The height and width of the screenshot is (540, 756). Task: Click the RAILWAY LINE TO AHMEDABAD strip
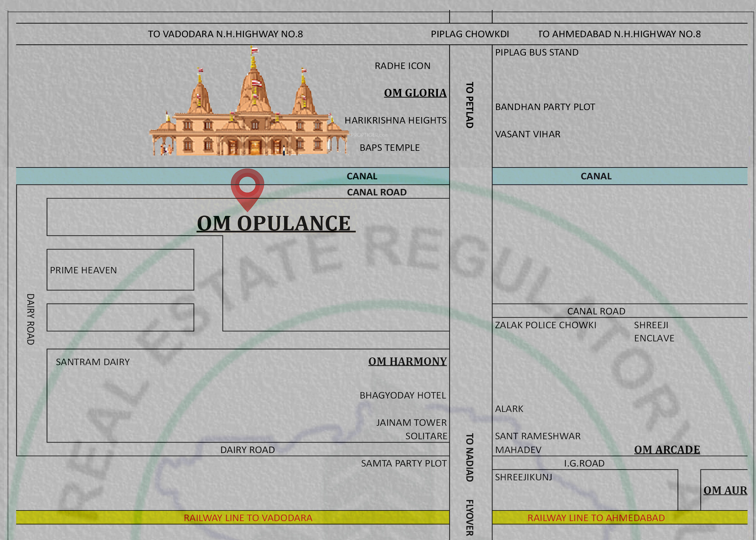pos(596,518)
